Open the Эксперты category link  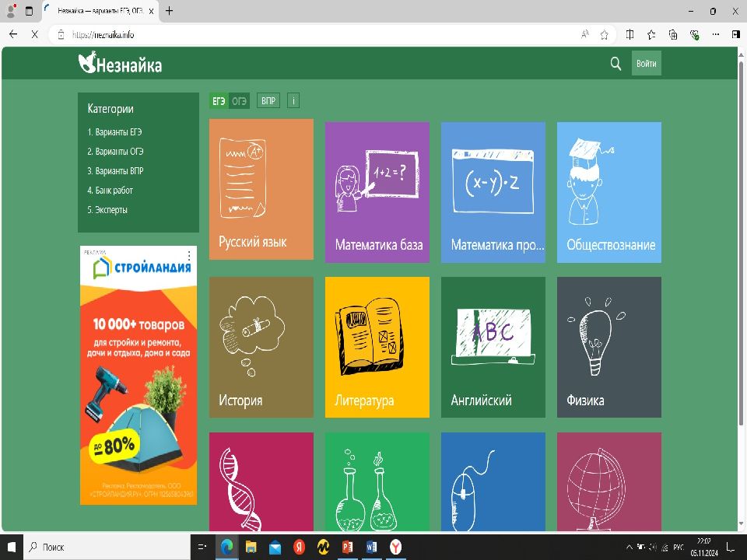[107, 210]
